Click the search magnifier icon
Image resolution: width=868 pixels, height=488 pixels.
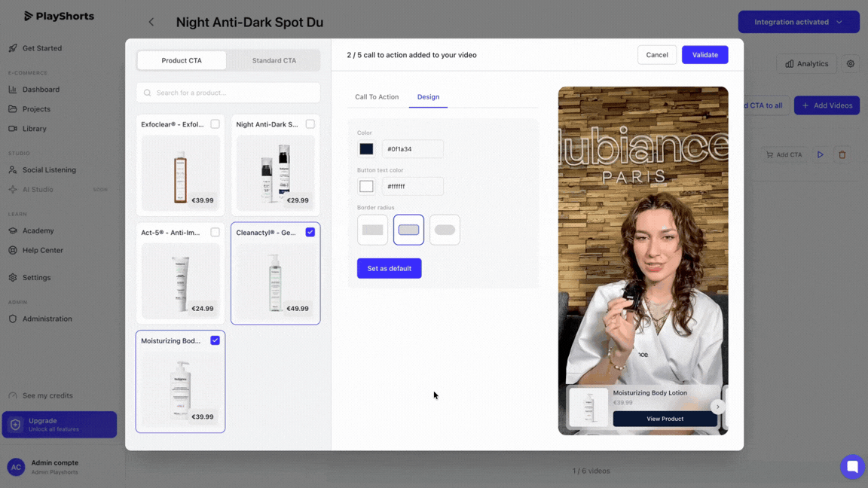click(147, 93)
